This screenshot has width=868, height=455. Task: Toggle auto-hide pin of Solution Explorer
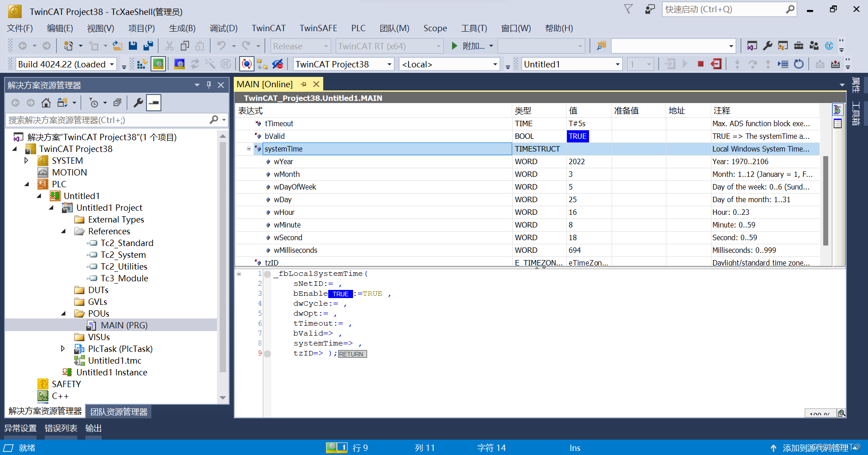pyautogui.click(x=209, y=85)
